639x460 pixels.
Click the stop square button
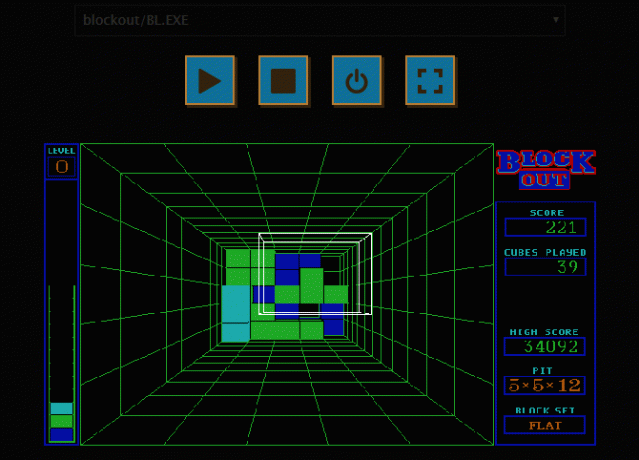(x=283, y=81)
